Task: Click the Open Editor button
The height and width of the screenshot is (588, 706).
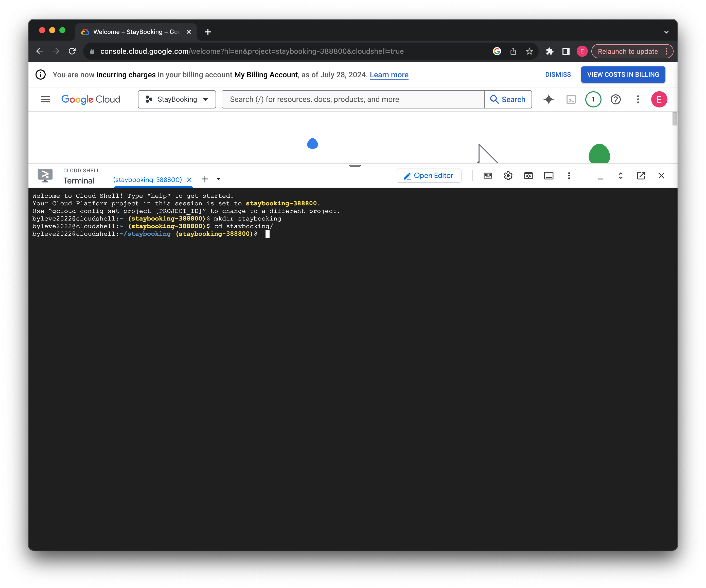Action: (x=429, y=176)
